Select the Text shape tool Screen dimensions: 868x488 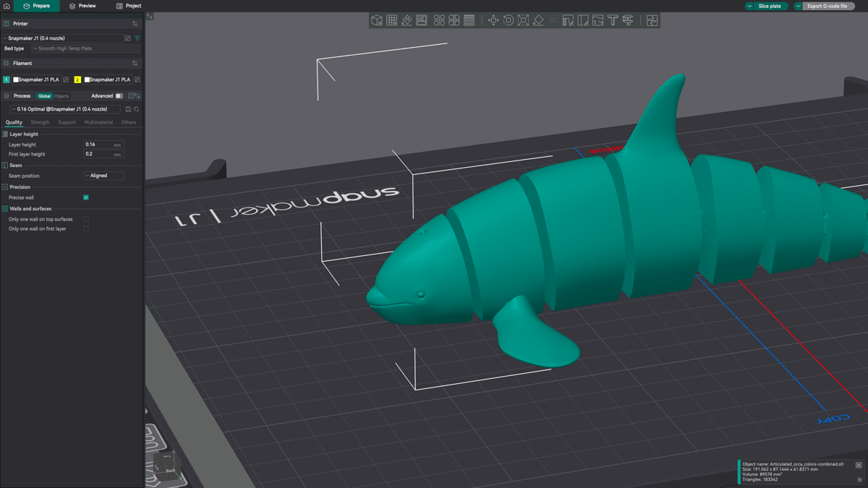click(613, 20)
